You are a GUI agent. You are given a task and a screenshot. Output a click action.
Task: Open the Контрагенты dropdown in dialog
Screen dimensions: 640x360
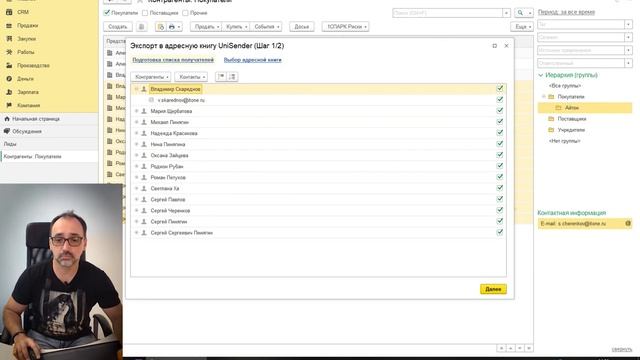151,77
